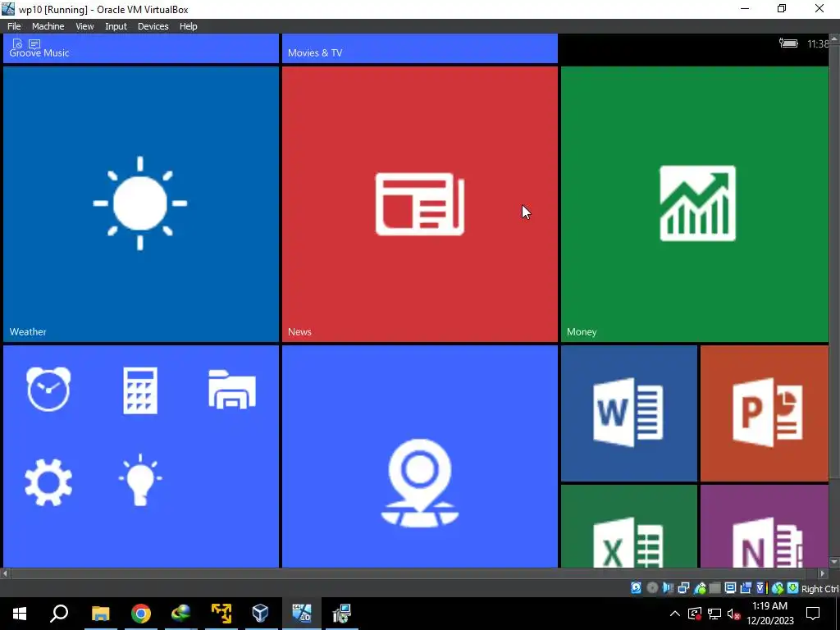Image resolution: width=840 pixels, height=630 pixels.
Task: Click the hard disk activity indicator
Action: coord(636,588)
